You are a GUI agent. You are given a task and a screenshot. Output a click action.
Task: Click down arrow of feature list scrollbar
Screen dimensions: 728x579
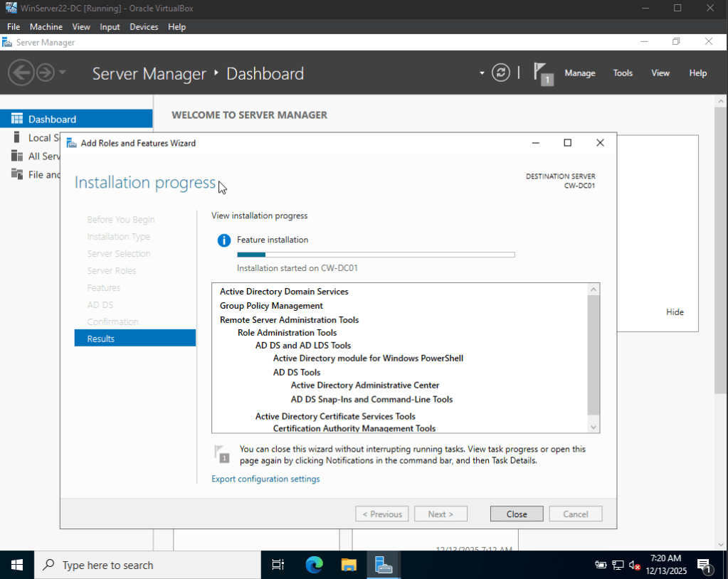[594, 427]
